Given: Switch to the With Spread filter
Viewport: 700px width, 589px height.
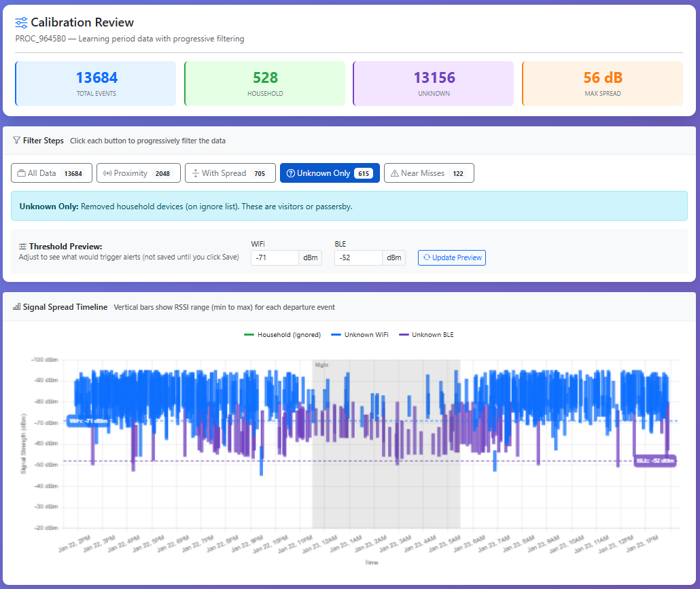Looking at the screenshot, I should point(230,173).
